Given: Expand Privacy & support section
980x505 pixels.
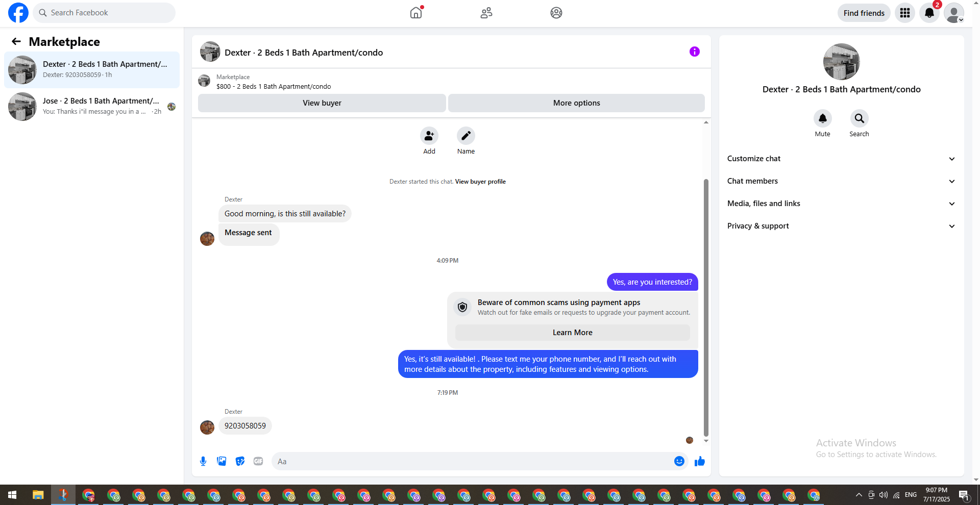Looking at the screenshot, I should click(x=842, y=226).
